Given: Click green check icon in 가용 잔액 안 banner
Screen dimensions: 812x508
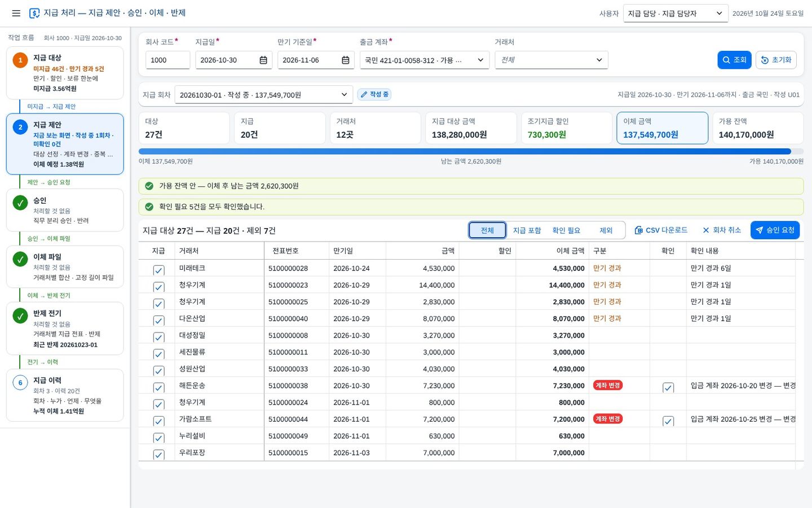Looking at the screenshot, I should pos(149,186).
